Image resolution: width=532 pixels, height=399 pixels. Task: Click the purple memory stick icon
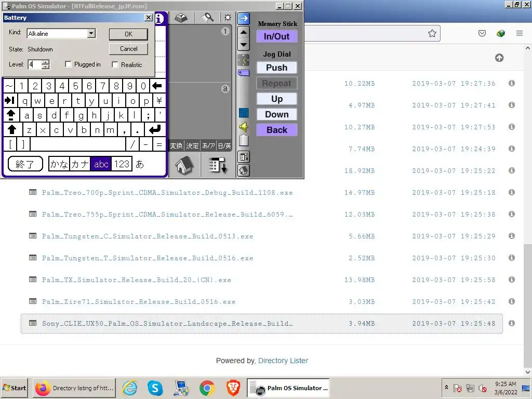(x=243, y=73)
